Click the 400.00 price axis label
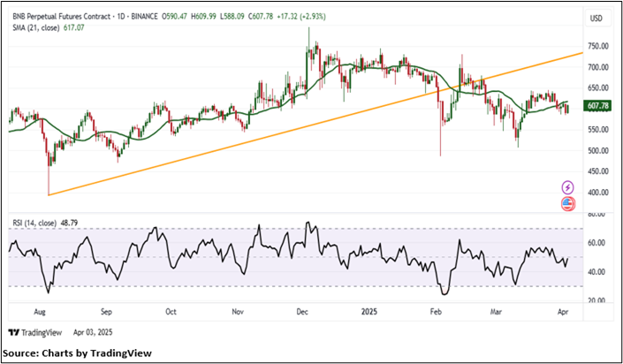The width and height of the screenshot is (623, 364). click(x=598, y=193)
